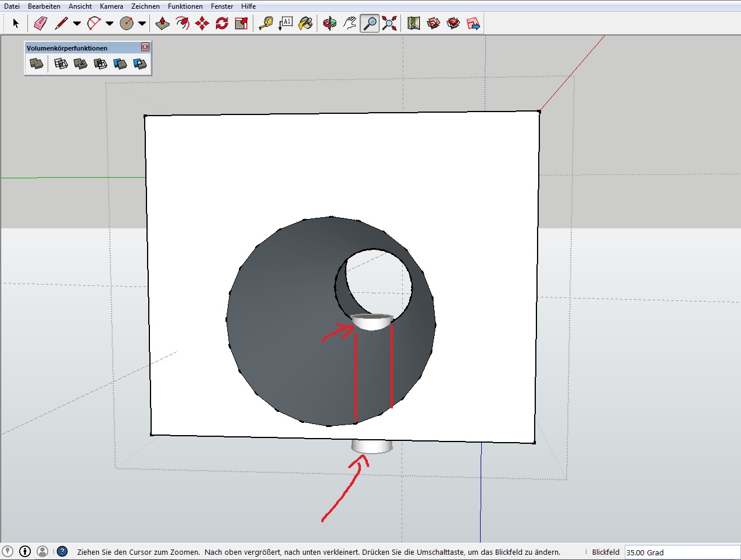Screen dimensions: 741x560
Task: Select the Orbit camera tool
Action: pyautogui.click(x=330, y=24)
